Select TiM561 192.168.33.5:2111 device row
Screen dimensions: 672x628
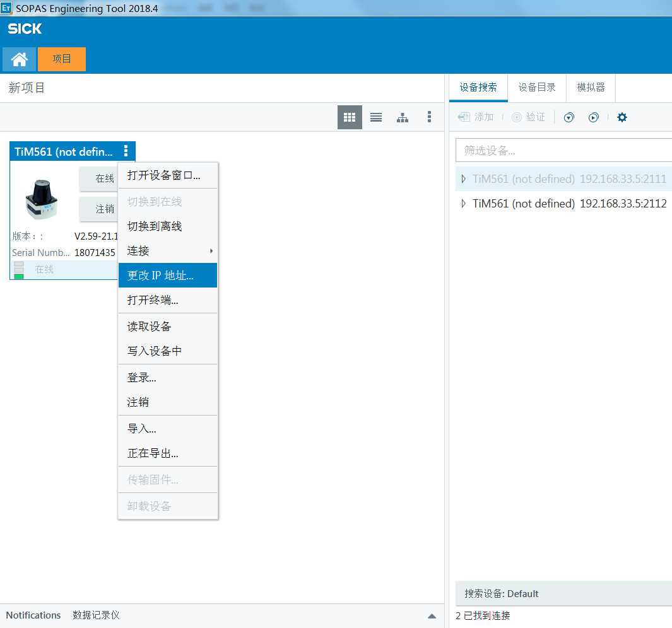563,179
